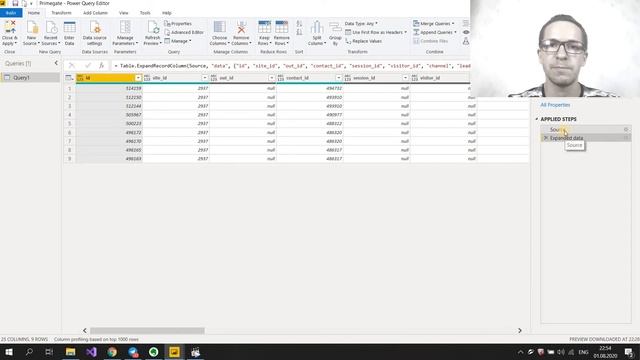Collapse the Queries pane
The width and height of the screenshot is (640, 360).
tap(56, 63)
